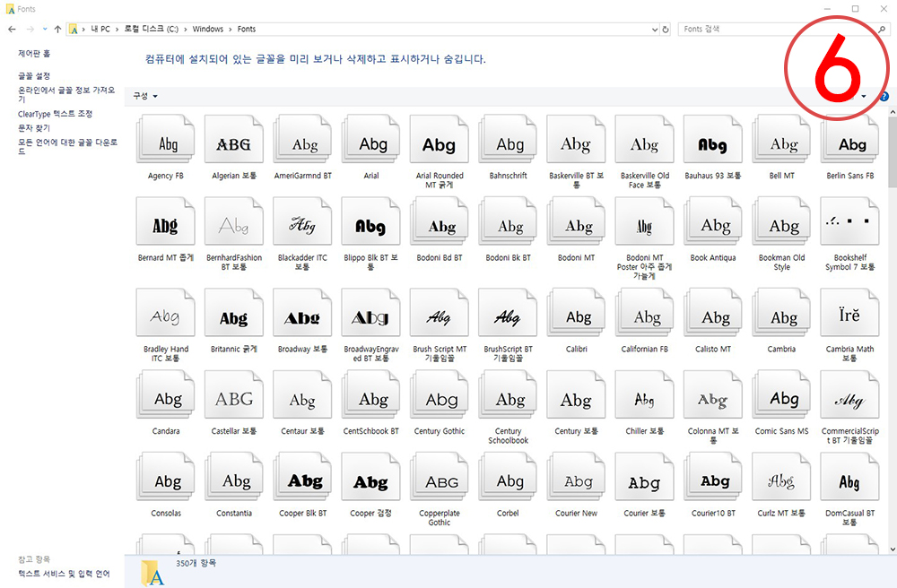This screenshot has width=897, height=588.
Task: Go back using the back arrow
Action: click(x=11, y=29)
